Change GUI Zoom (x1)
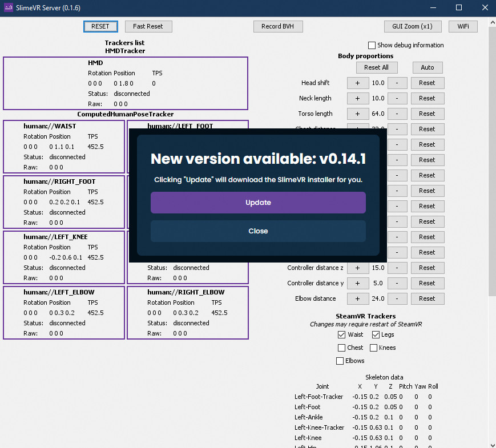The height and width of the screenshot is (448, 496). [413, 27]
